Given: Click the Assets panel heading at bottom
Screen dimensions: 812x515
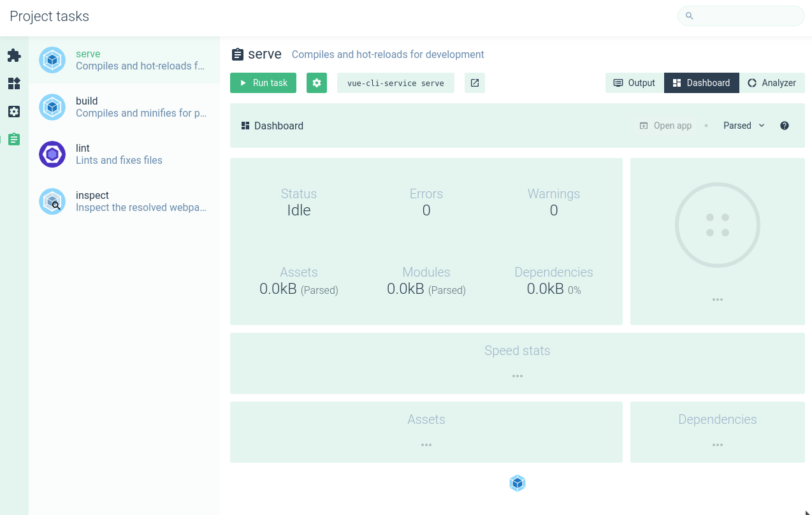Looking at the screenshot, I should [x=426, y=419].
